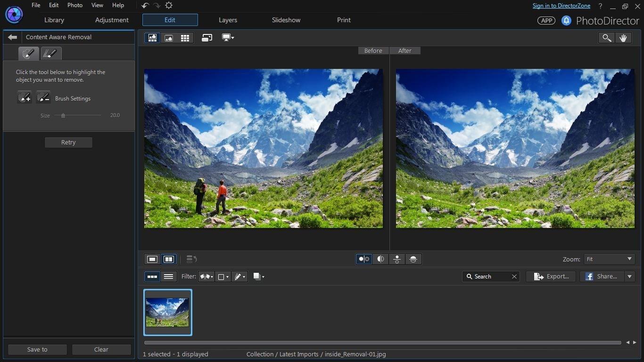
Task: Click the rotate photo icon
Action: [x=206, y=37]
